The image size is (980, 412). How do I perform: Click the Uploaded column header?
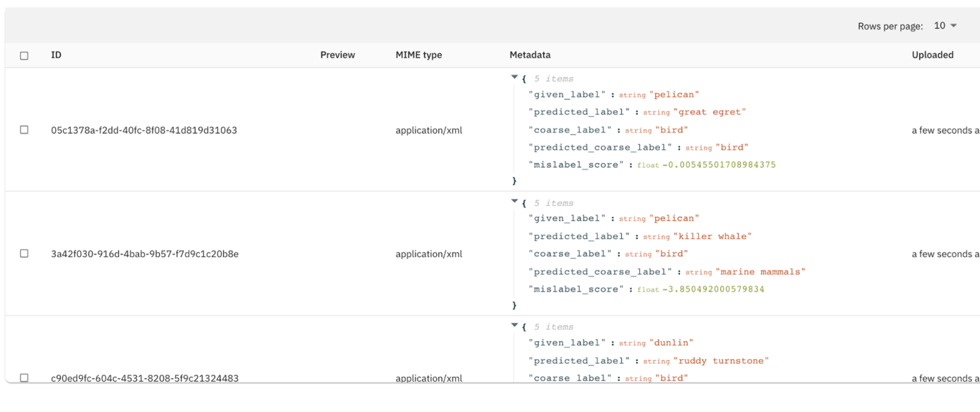click(x=932, y=55)
